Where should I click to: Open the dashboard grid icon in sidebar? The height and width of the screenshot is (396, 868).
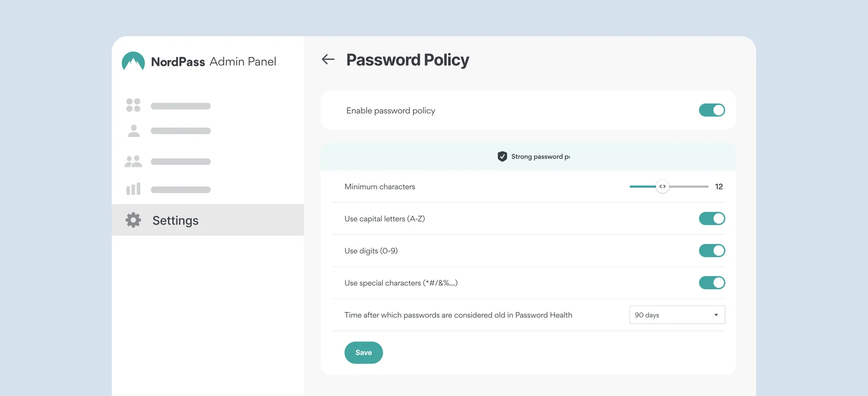point(133,105)
